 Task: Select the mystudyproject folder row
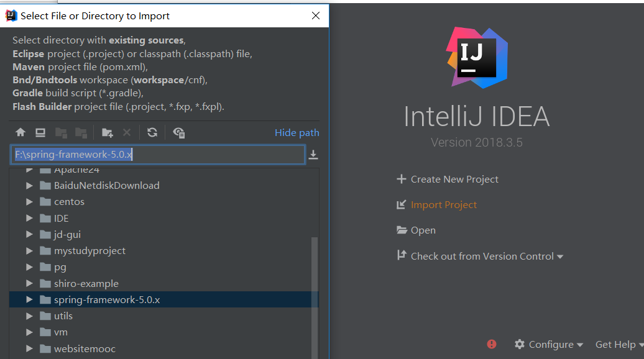click(163, 251)
